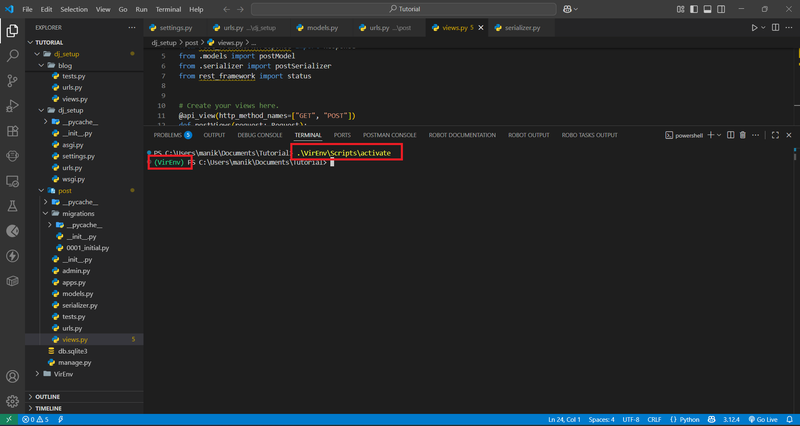Close the terminal panel

click(x=789, y=135)
